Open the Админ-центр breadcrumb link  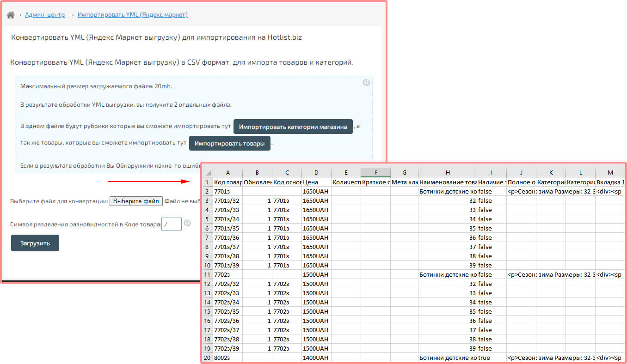pyautogui.click(x=45, y=15)
